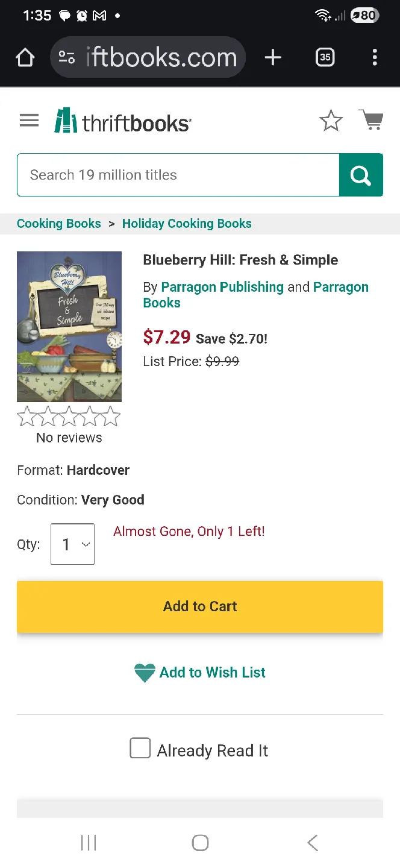Image resolution: width=400 pixels, height=868 pixels.
Task: Open the thriftbooks hamburger menu
Action: [x=28, y=120]
